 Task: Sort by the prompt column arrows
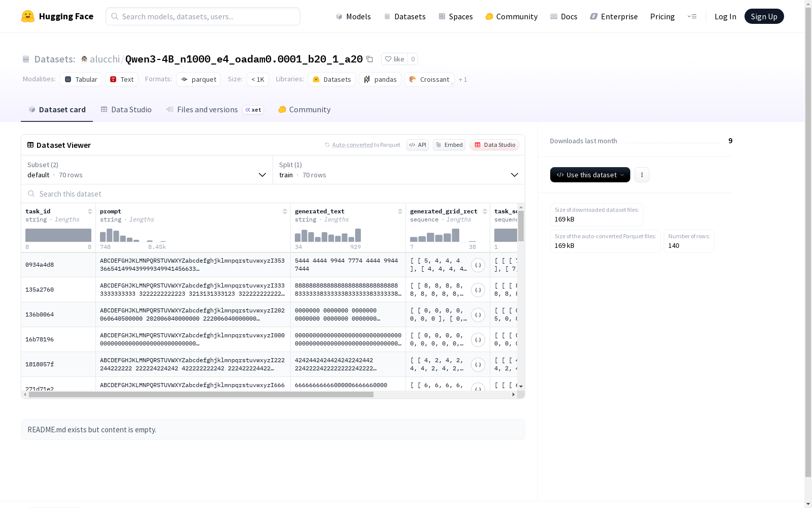pyautogui.click(x=285, y=211)
